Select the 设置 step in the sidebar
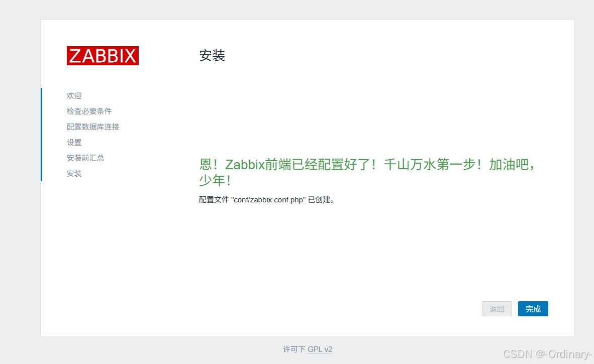Viewport: 594px width, 364px height. tap(74, 142)
